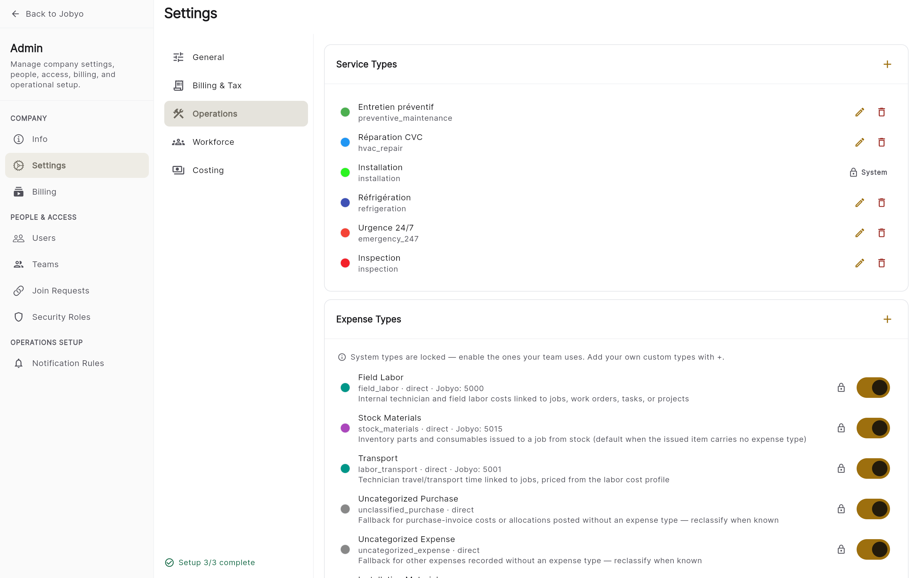Screen dimensions: 924x578
Task: Click 'stock_materials · direct · Jobyo: 5015' text
Action: pos(430,429)
